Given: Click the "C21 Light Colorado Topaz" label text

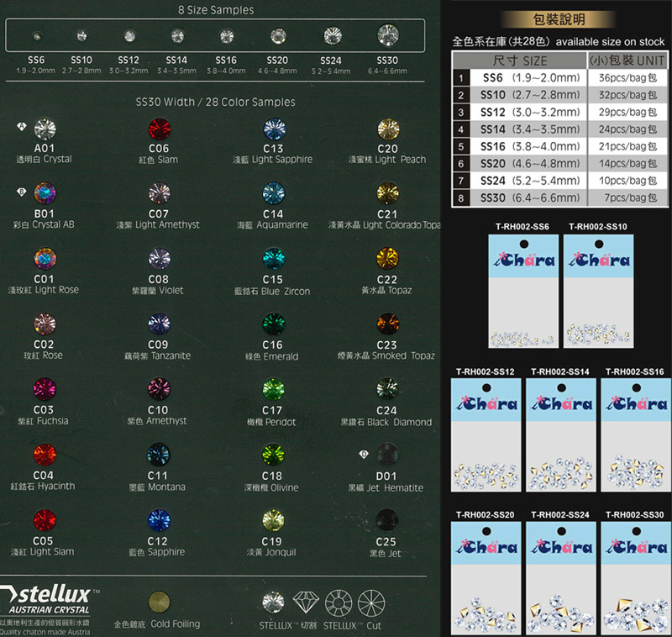Looking at the screenshot, I should 385,219.
